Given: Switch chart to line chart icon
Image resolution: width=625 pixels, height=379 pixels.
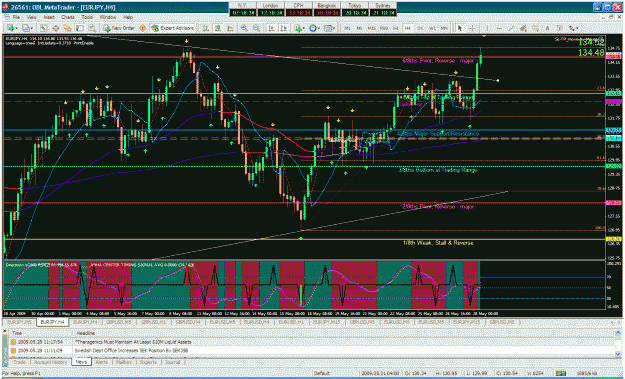Looking at the screenshot, I should [x=230, y=28].
